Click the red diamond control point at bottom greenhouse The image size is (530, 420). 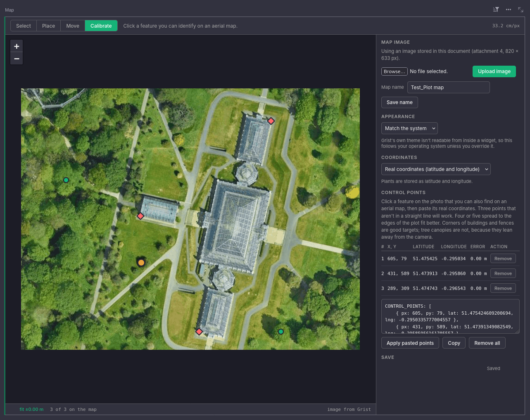coord(199,332)
